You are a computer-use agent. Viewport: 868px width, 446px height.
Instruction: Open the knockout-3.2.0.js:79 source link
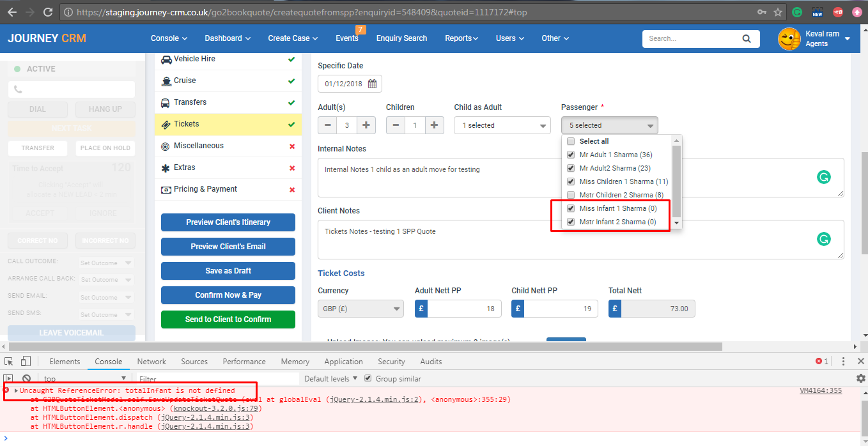pyautogui.click(x=217, y=408)
